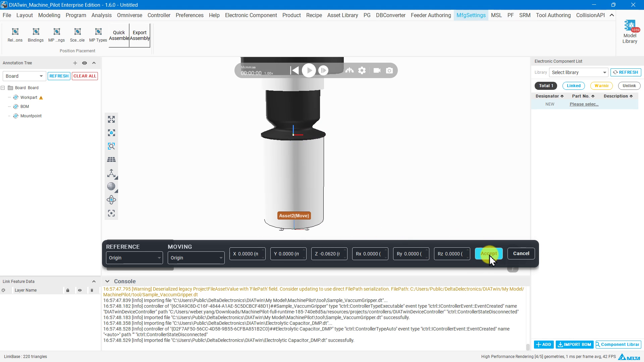Select the BOM tree item

click(x=24, y=107)
